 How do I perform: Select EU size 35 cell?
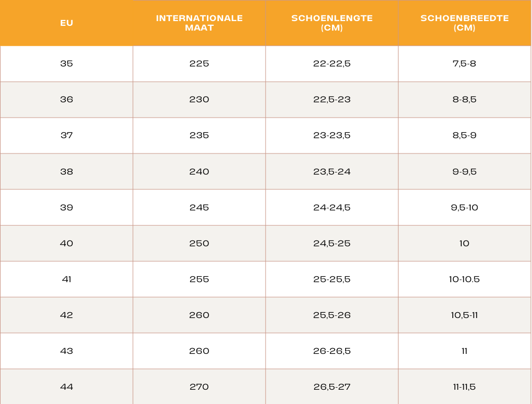point(66,64)
